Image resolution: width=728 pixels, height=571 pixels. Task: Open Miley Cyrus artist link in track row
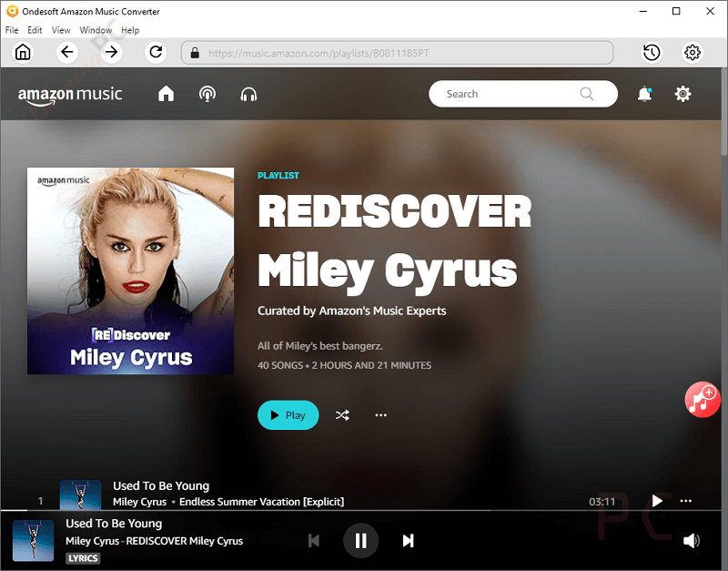coord(140,502)
